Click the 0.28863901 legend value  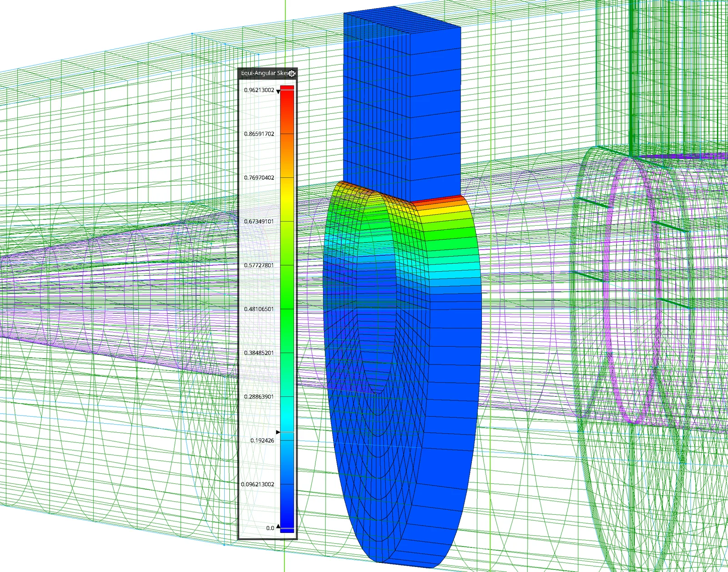coord(259,396)
